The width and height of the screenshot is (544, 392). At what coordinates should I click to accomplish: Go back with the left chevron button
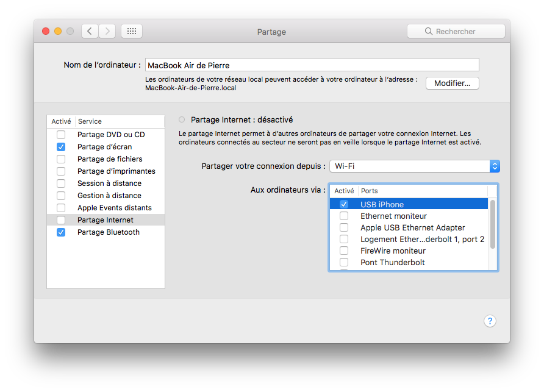[90, 31]
